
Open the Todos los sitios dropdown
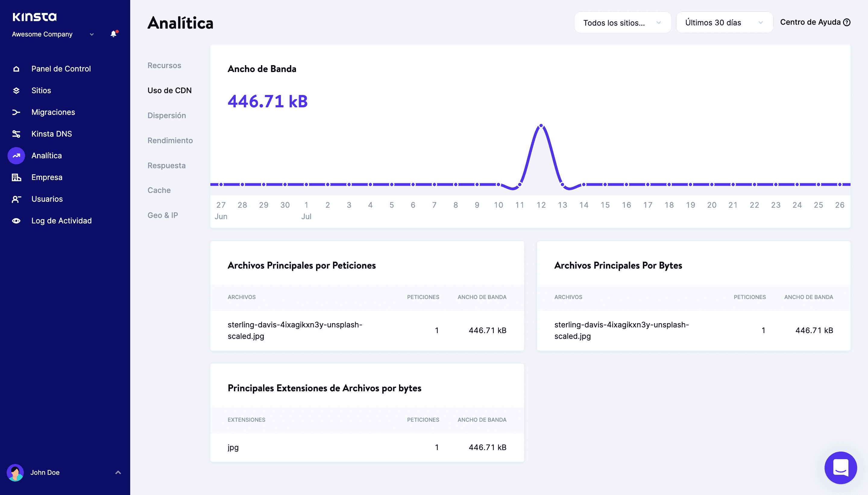tap(622, 23)
